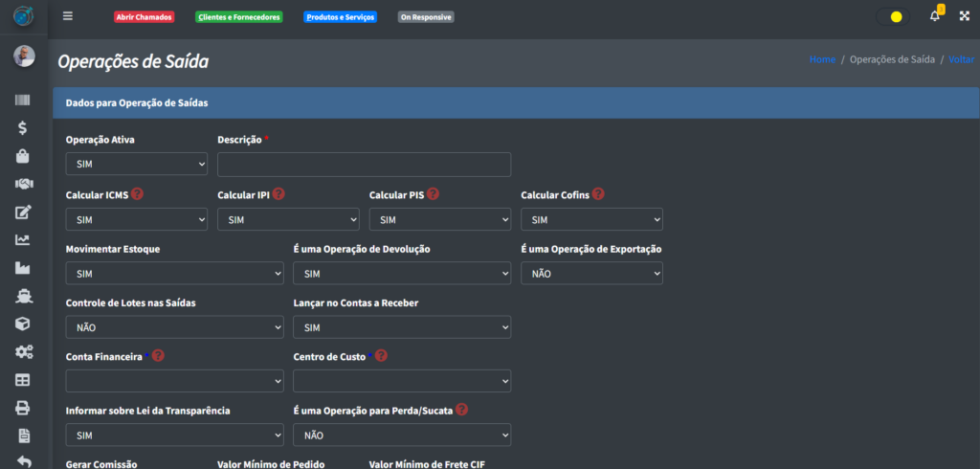The height and width of the screenshot is (469, 980).
Task: Click the Voltar breadcrumb link
Action: coord(961,59)
